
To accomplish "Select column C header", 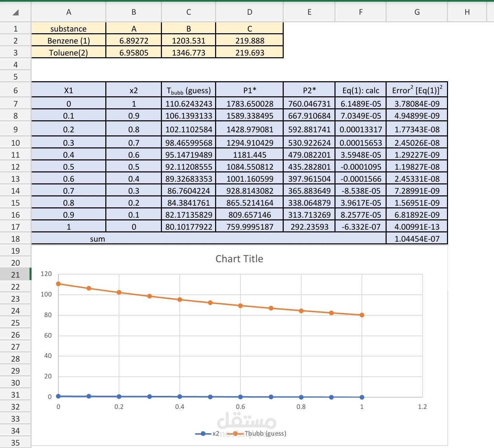I will [189, 12].
